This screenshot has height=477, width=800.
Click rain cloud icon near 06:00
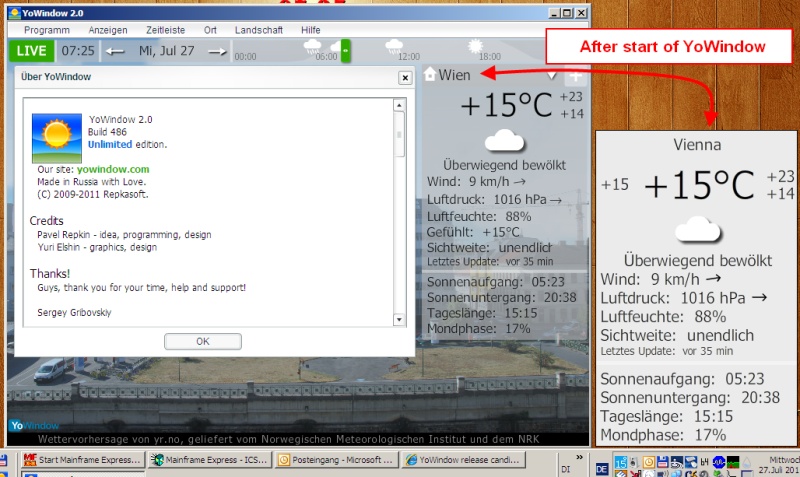click(x=312, y=46)
